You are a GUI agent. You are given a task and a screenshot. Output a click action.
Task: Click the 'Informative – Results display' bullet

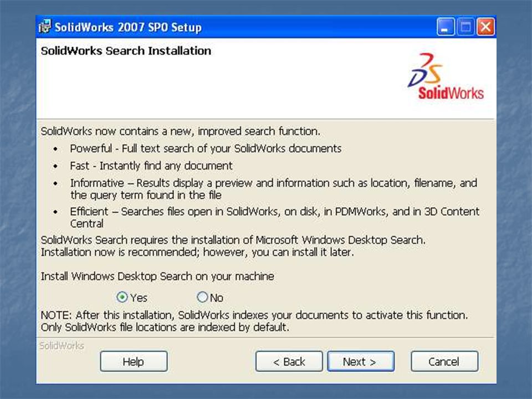click(273, 189)
